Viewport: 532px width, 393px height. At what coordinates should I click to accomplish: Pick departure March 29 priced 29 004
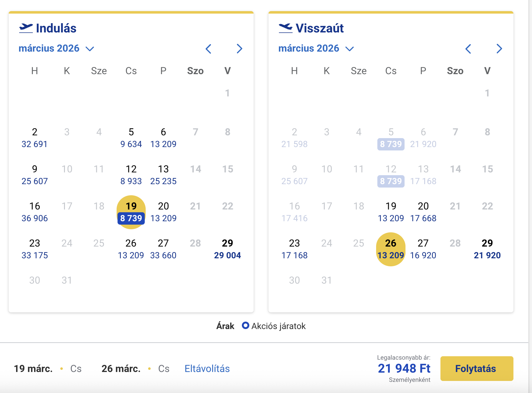227,249
